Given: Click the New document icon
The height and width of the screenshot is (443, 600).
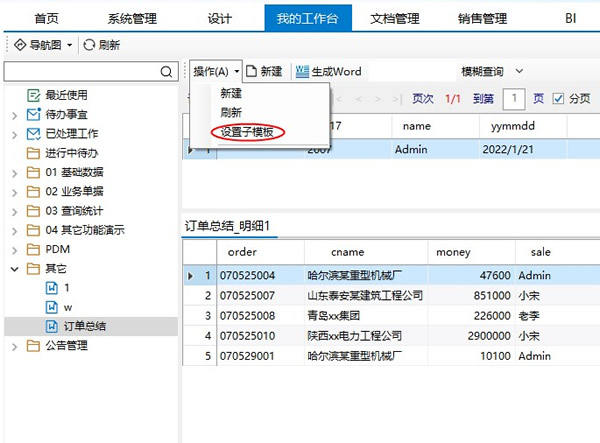Looking at the screenshot, I should click(252, 72).
